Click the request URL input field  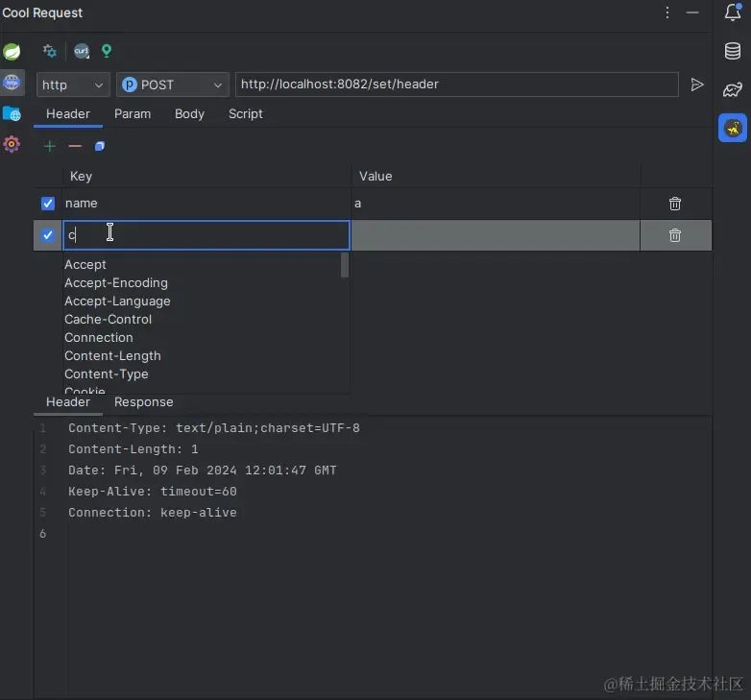457,84
